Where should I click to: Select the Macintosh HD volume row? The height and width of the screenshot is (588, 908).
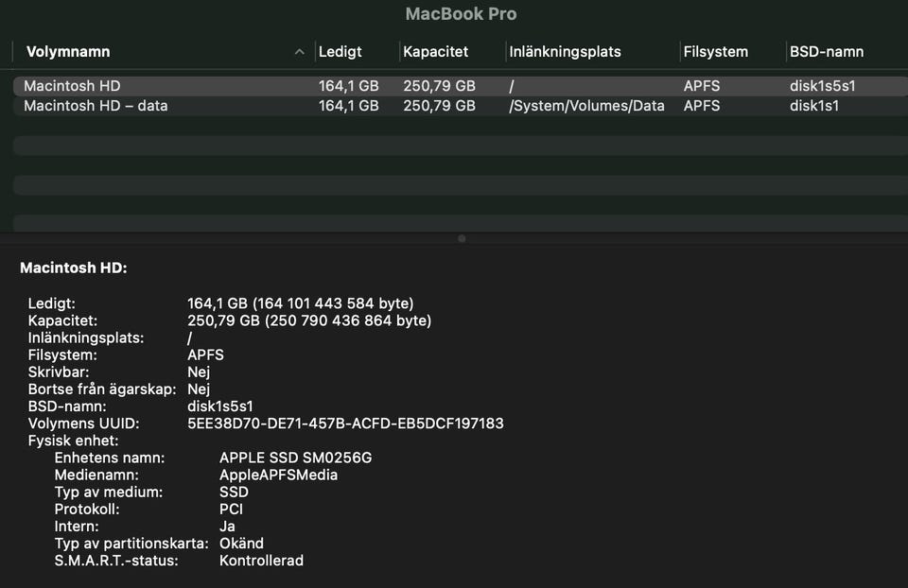click(461, 86)
